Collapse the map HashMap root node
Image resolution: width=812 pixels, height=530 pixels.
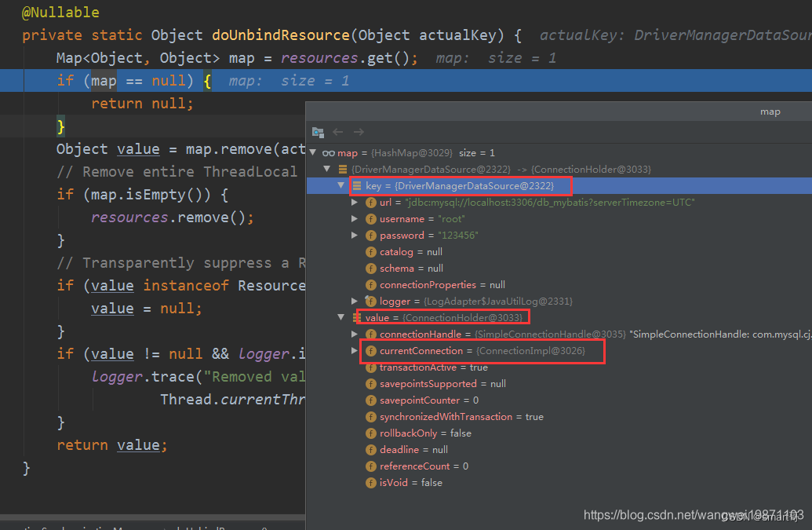tap(313, 152)
